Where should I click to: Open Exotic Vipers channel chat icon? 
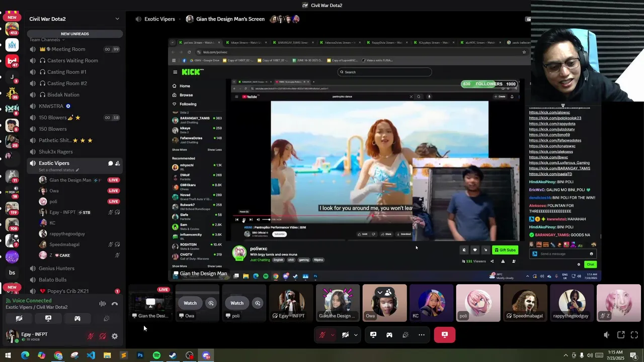coord(110,163)
